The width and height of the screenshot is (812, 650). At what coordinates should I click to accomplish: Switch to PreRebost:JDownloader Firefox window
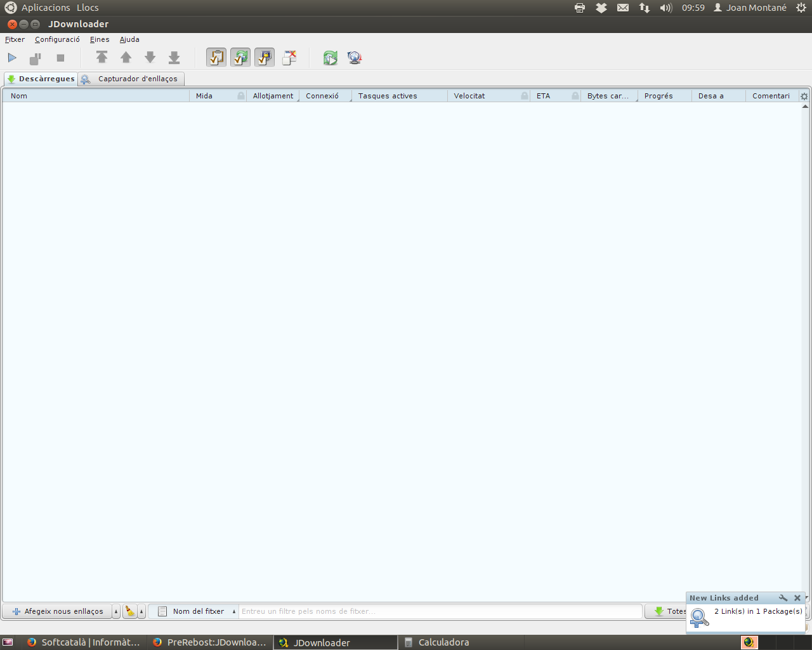(210, 642)
